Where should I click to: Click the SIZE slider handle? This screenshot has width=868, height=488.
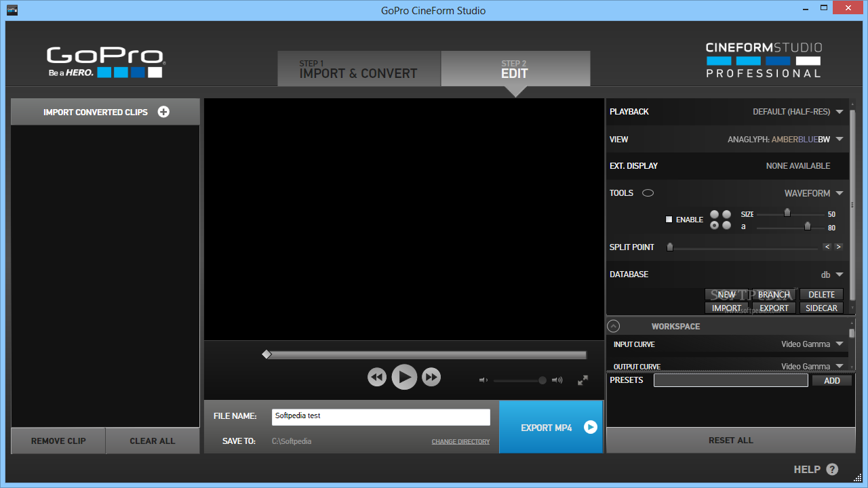coord(787,213)
